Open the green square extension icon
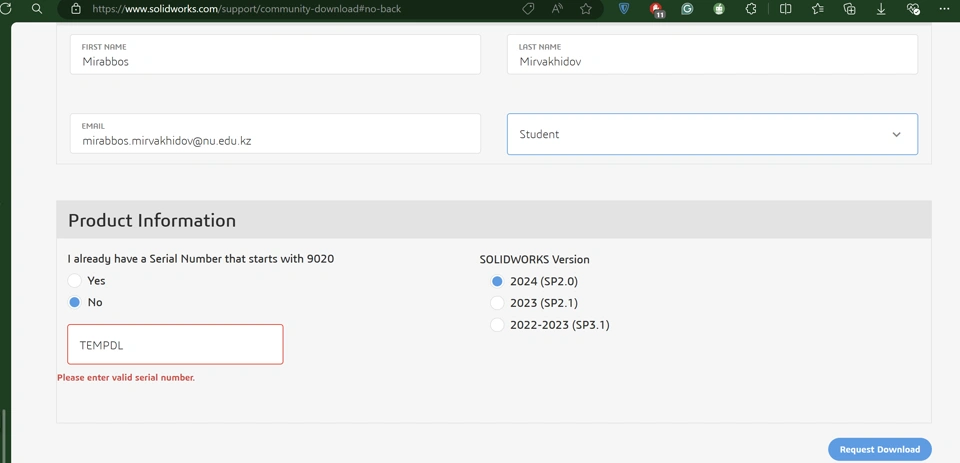The height and width of the screenshot is (463, 960). (719, 9)
